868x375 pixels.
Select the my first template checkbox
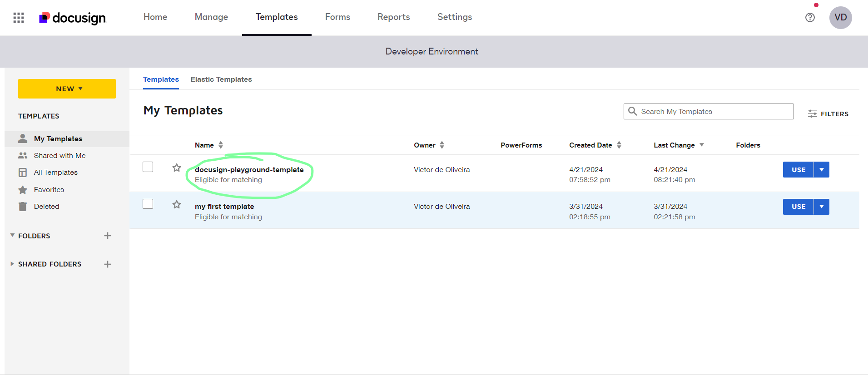tap(148, 204)
